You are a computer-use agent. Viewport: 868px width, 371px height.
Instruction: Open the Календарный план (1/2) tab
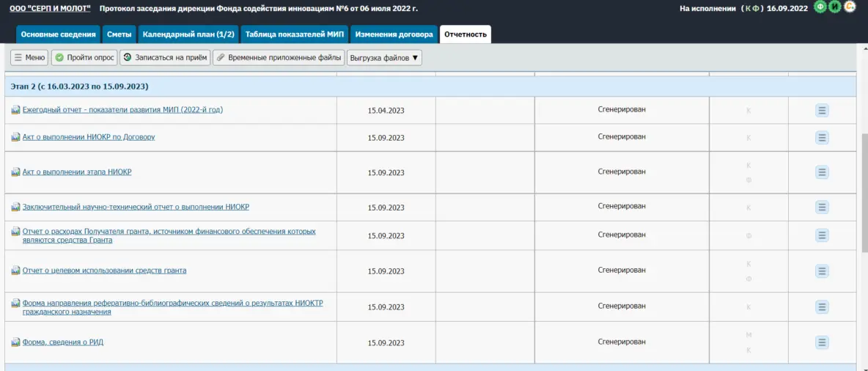coord(188,34)
